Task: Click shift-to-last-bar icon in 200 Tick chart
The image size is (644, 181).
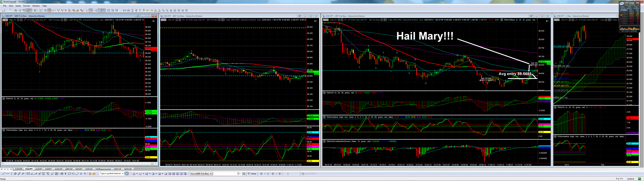Action: click(547, 21)
